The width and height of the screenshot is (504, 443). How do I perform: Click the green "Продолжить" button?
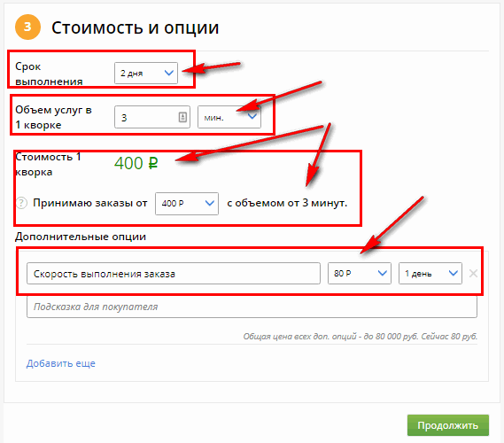tap(448, 425)
